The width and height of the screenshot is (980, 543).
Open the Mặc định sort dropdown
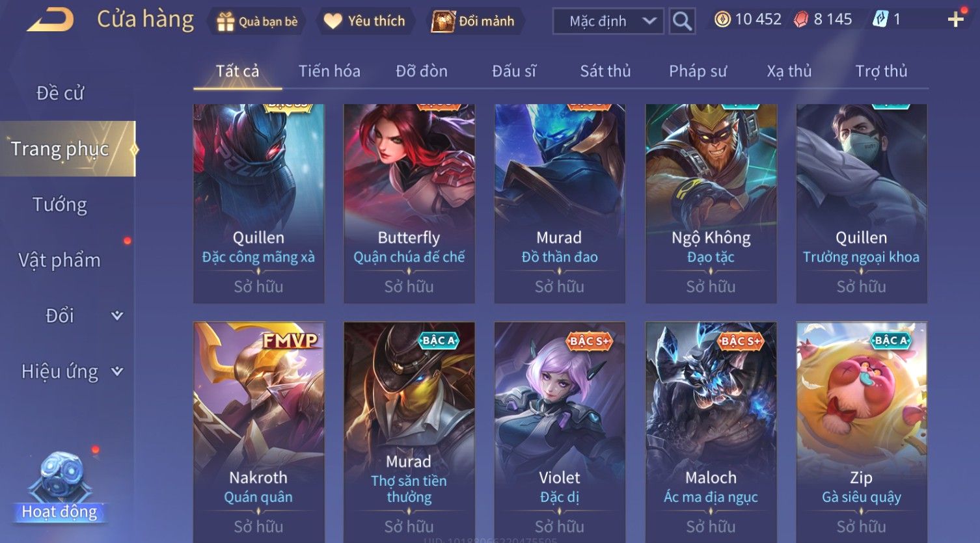click(608, 21)
